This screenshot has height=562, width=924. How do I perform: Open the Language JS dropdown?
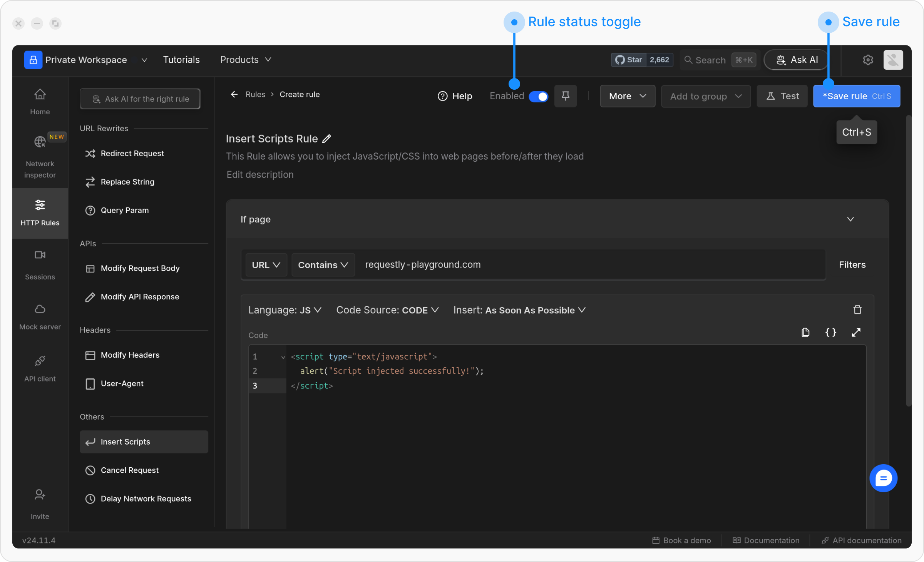tap(285, 310)
